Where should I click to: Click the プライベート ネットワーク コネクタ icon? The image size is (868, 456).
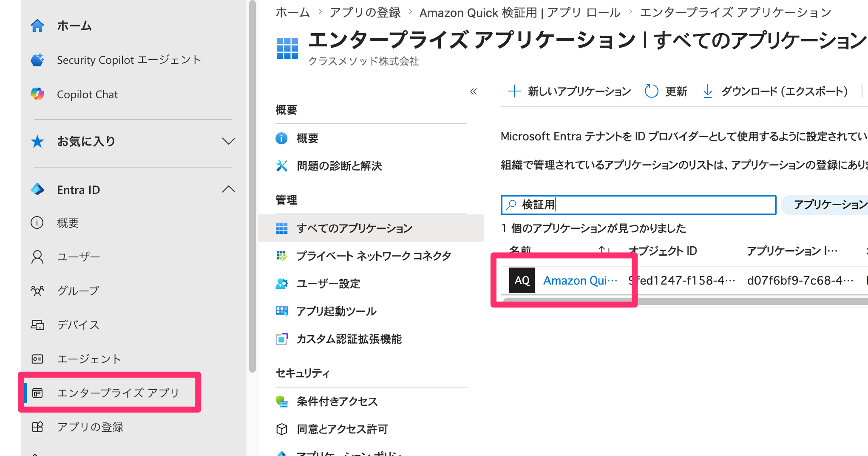281,256
